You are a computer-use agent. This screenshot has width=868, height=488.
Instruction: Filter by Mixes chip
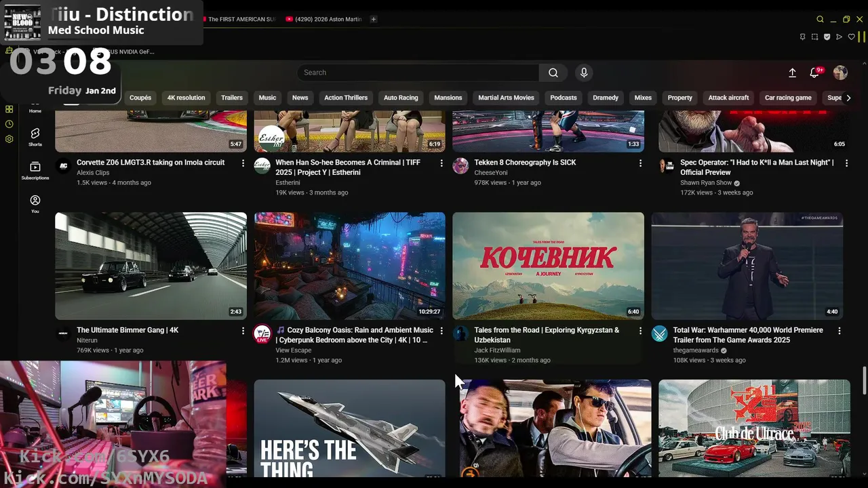pyautogui.click(x=643, y=98)
